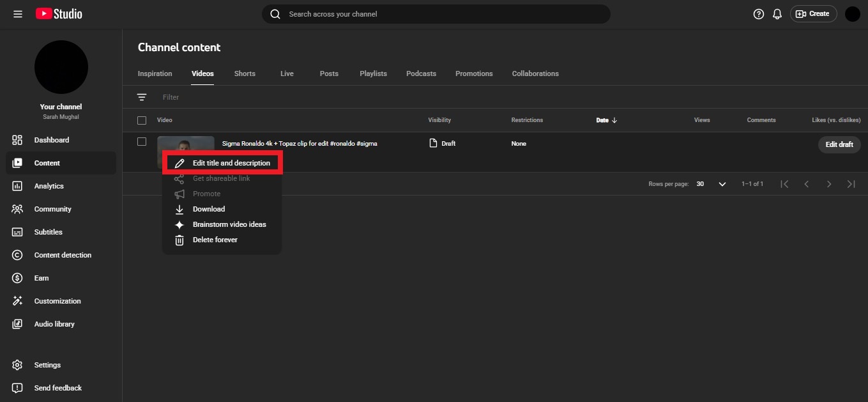Screen dimensions: 868x402
Task: Open the help menu
Action: pos(758,13)
